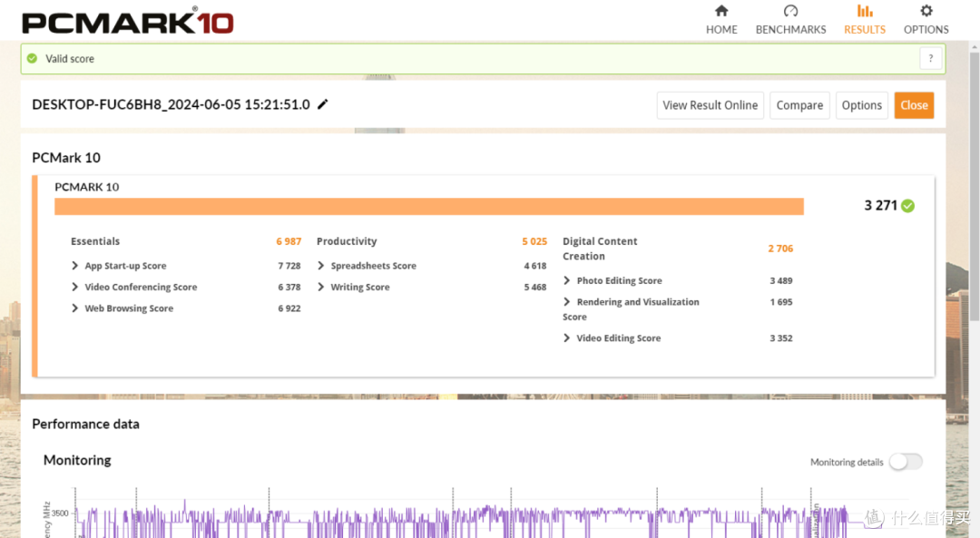The width and height of the screenshot is (980, 538).
Task: Click the PCMark 10 logo
Action: pyautogui.click(x=128, y=21)
